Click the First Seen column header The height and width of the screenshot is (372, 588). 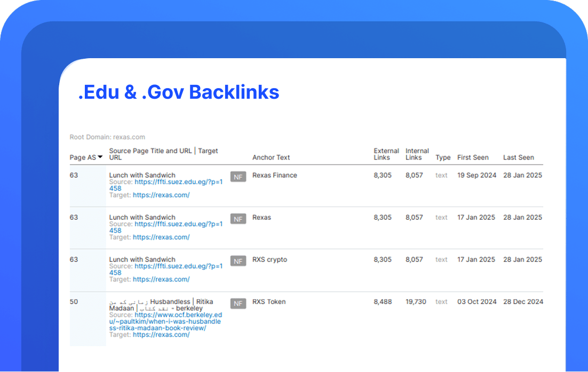click(x=473, y=157)
